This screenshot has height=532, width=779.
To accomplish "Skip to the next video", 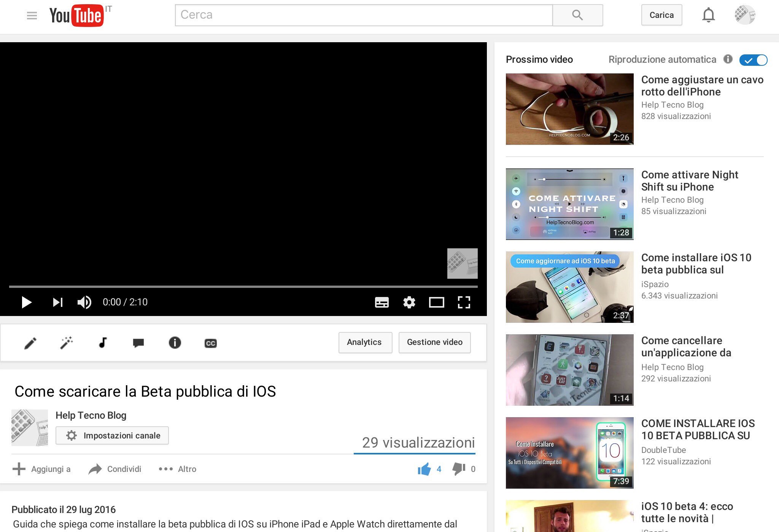I will [57, 302].
